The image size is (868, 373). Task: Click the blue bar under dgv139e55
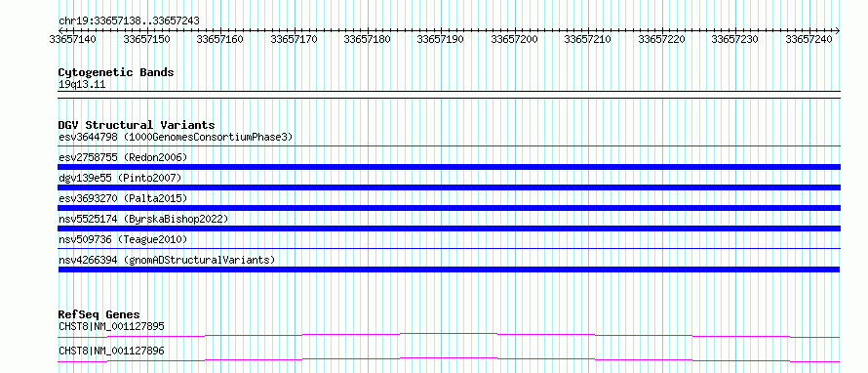point(449,187)
